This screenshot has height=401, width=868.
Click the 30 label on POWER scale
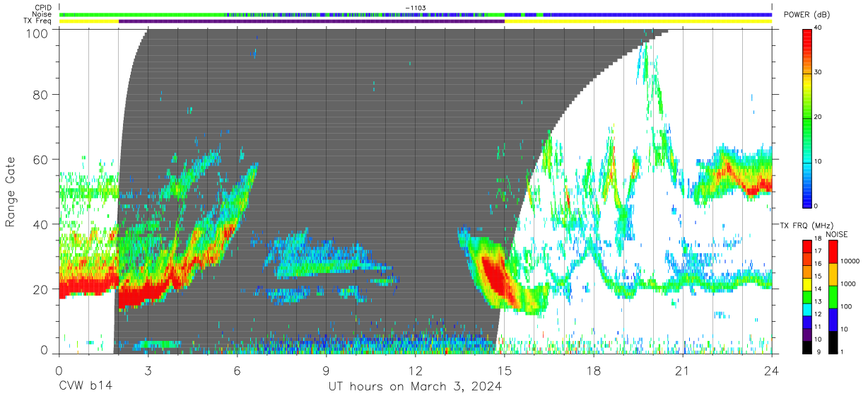819,72
